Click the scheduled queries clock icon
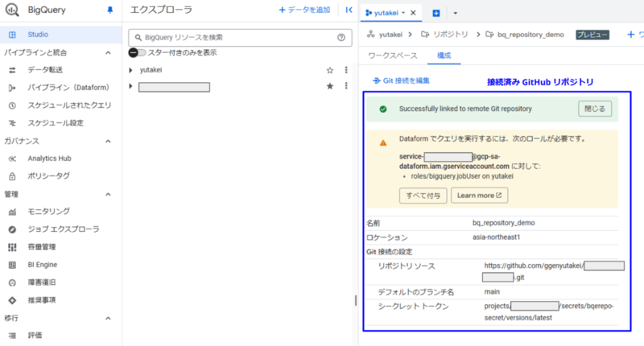This screenshot has height=346, width=644. (x=12, y=105)
